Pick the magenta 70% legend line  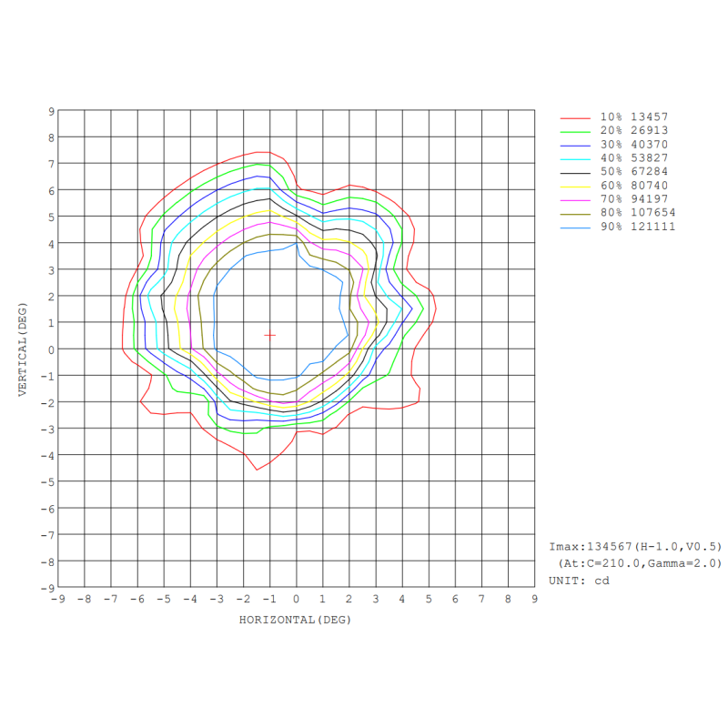coord(575,199)
